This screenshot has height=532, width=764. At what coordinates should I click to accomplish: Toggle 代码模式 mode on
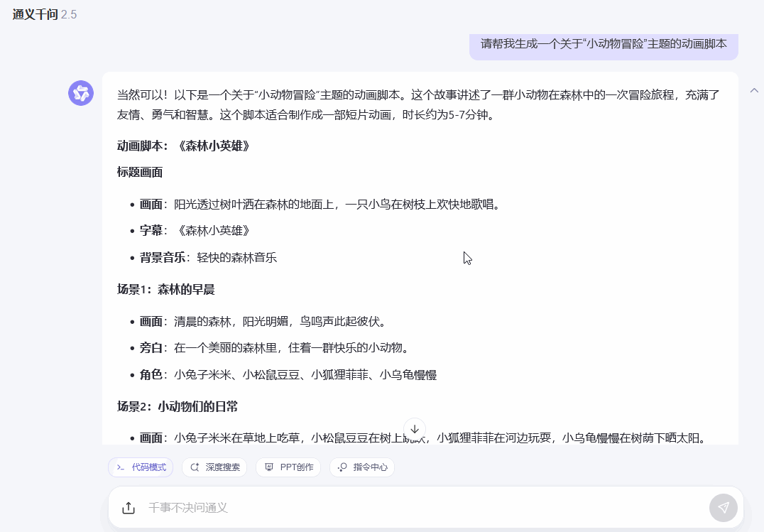pyautogui.click(x=141, y=467)
